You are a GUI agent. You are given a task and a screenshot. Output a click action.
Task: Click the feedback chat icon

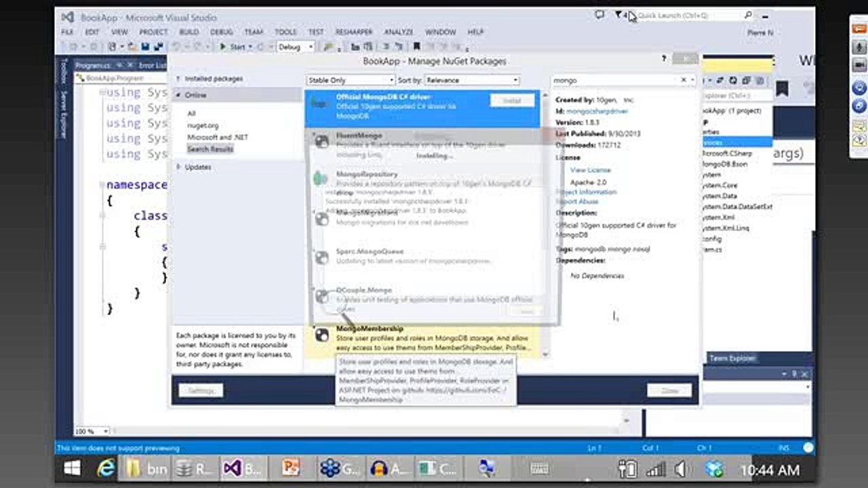[599, 14]
